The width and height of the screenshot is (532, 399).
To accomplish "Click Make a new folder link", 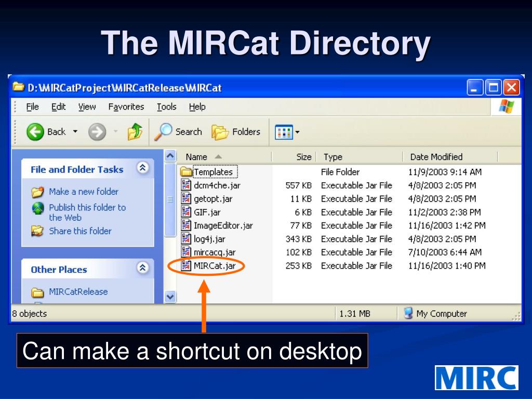I will (84, 192).
